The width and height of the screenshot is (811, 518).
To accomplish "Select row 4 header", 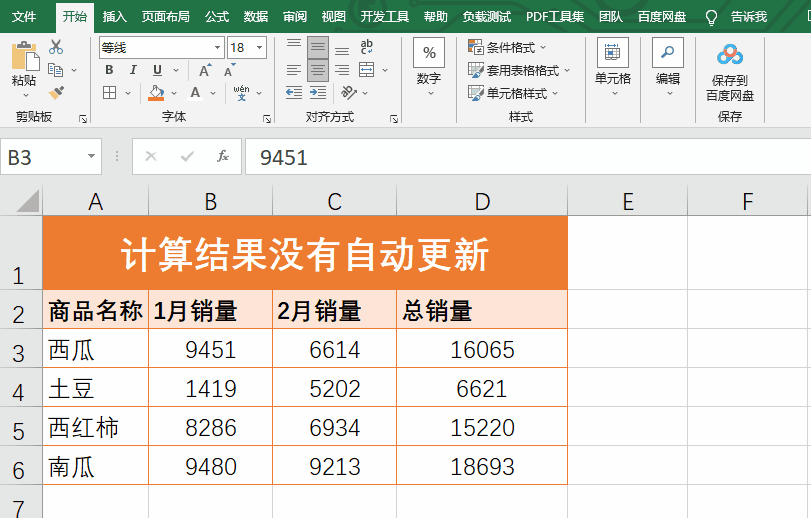I will (21, 388).
